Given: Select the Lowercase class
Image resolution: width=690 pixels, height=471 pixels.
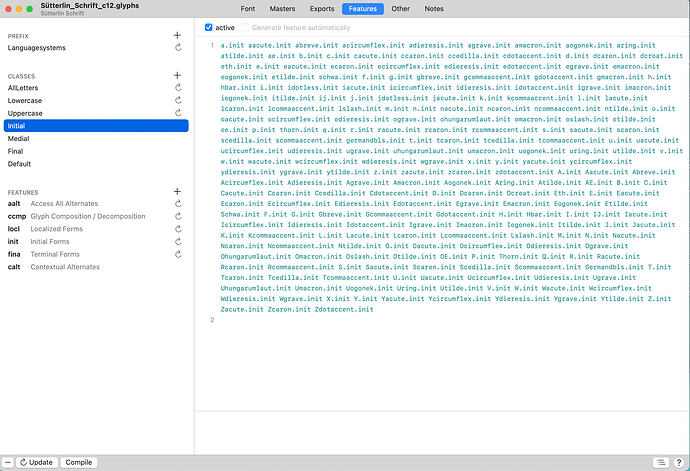Looking at the screenshot, I should (x=96, y=100).
